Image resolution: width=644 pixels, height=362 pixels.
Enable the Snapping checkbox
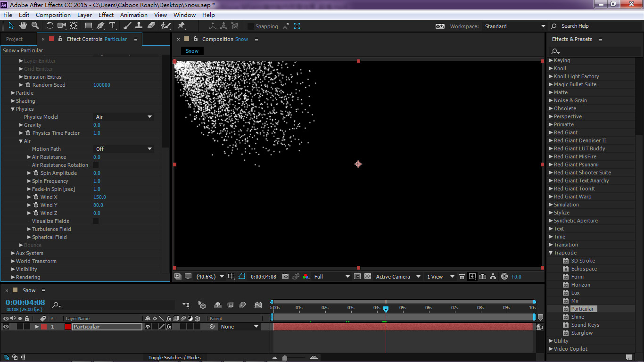click(251, 26)
